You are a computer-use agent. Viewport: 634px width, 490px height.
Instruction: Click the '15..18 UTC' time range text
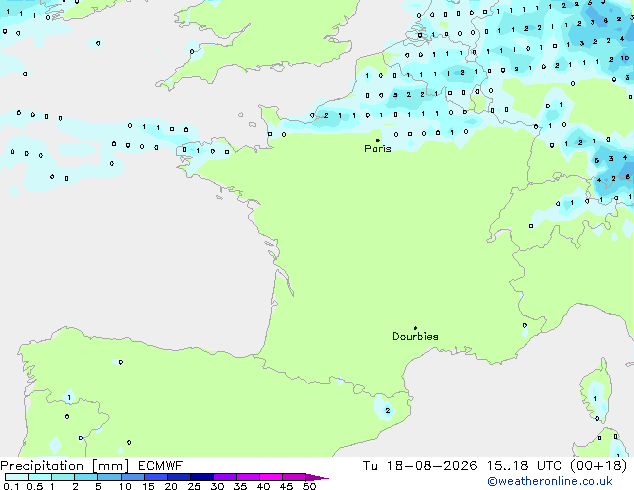(524, 466)
